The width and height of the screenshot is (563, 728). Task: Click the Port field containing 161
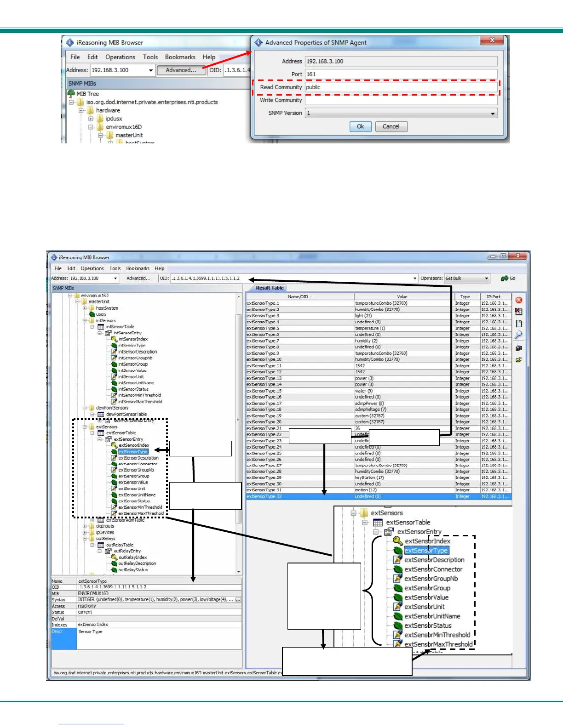point(401,74)
